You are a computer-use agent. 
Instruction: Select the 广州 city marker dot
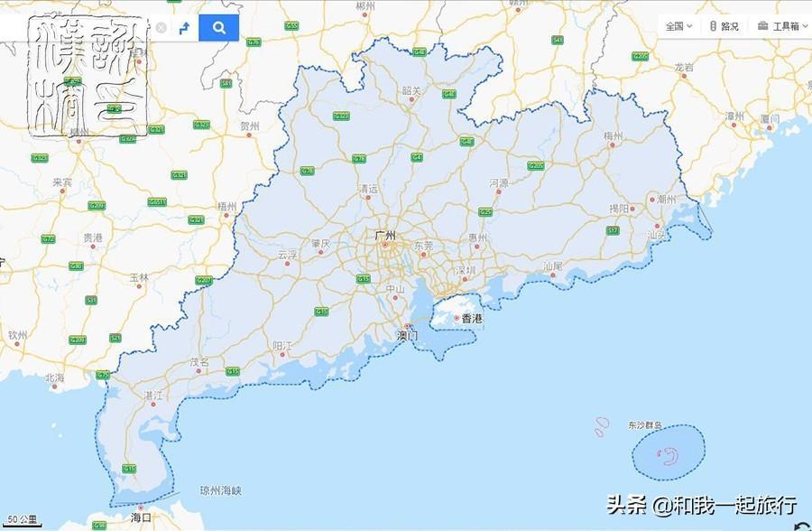[x=386, y=244]
